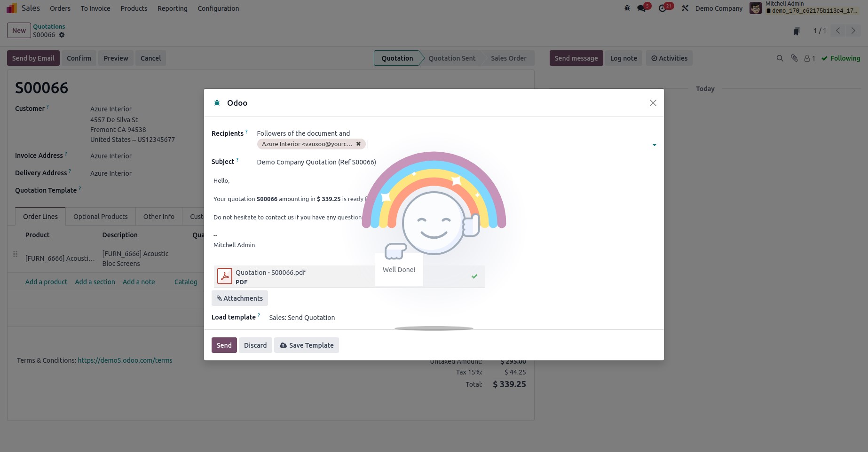
Task: Switch to Order Lines tab
Action: tap(40, 217)
